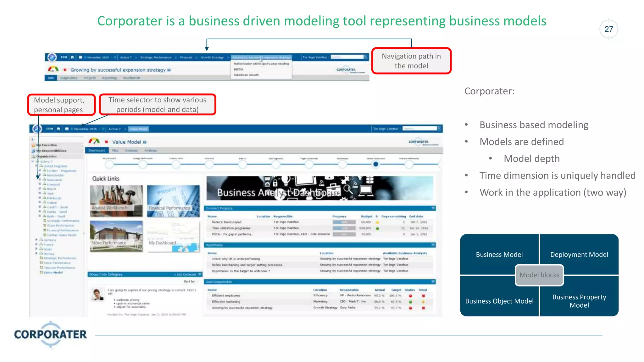644x362 pixels.
Task: Collapse the Hypothesis panel
Action: coord(433,245)
